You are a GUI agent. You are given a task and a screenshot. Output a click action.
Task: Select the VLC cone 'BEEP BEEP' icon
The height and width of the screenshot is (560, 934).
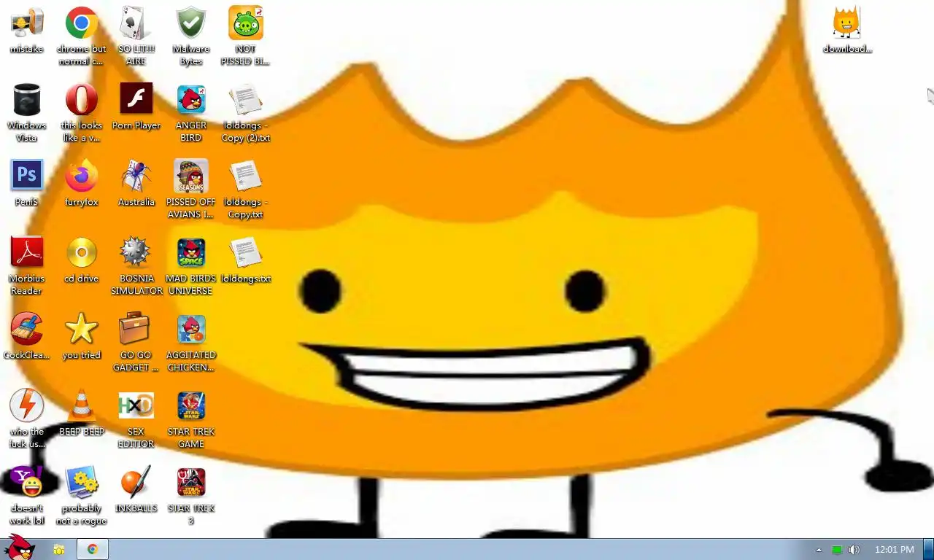pos(82,413)
